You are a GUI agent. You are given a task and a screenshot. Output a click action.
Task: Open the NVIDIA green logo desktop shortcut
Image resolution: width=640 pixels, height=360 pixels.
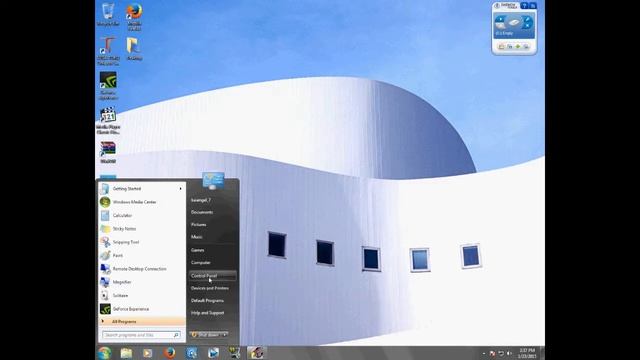[x=108, y=86]
